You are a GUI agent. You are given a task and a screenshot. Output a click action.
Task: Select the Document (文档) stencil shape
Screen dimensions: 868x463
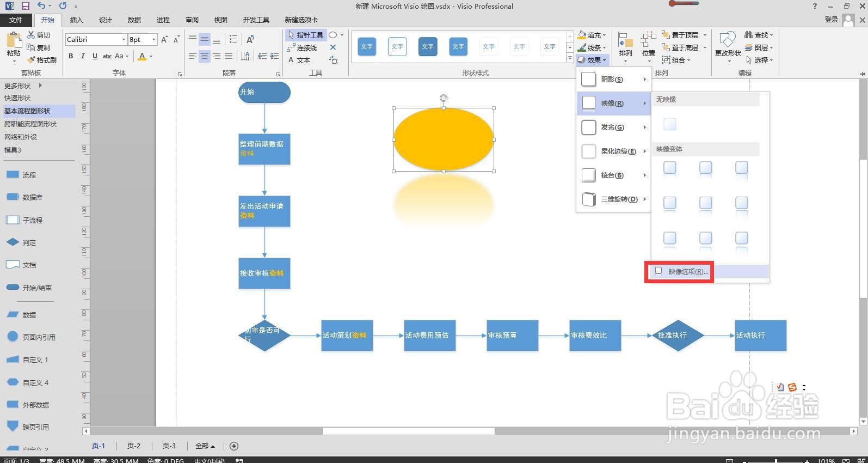21,265
